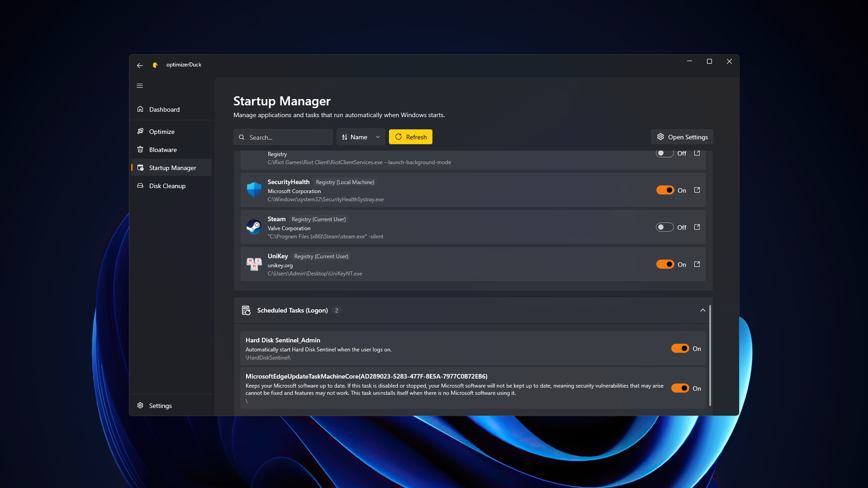Click the SecurityHealth shield icon
The width and height of the screenshot is (868, 488).
pyautogui.click(x=254, y=190)
